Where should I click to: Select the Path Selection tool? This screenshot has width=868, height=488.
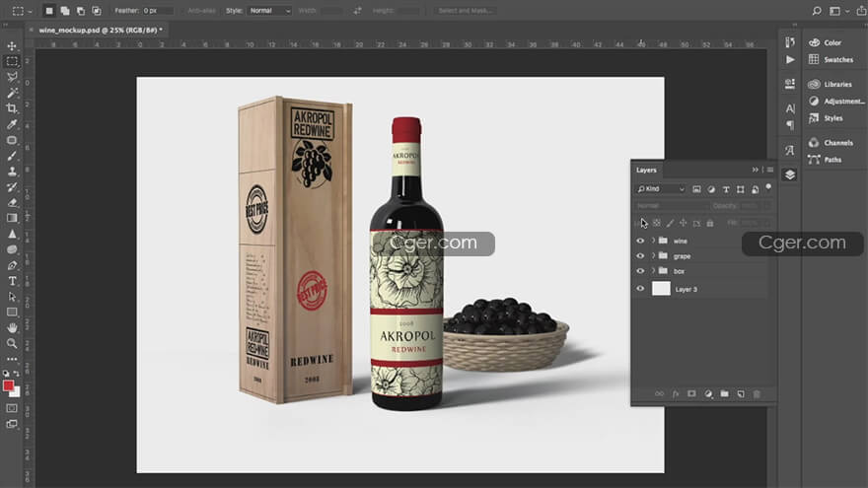pos(12,297)
